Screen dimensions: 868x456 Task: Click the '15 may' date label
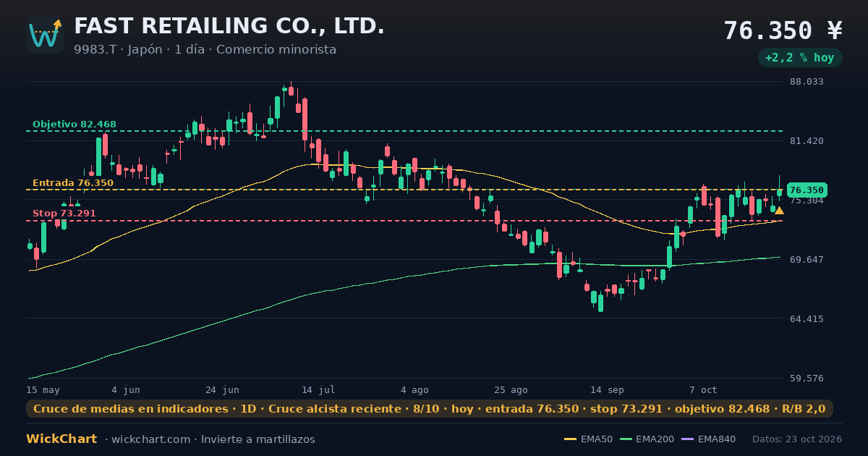[43, 389]
